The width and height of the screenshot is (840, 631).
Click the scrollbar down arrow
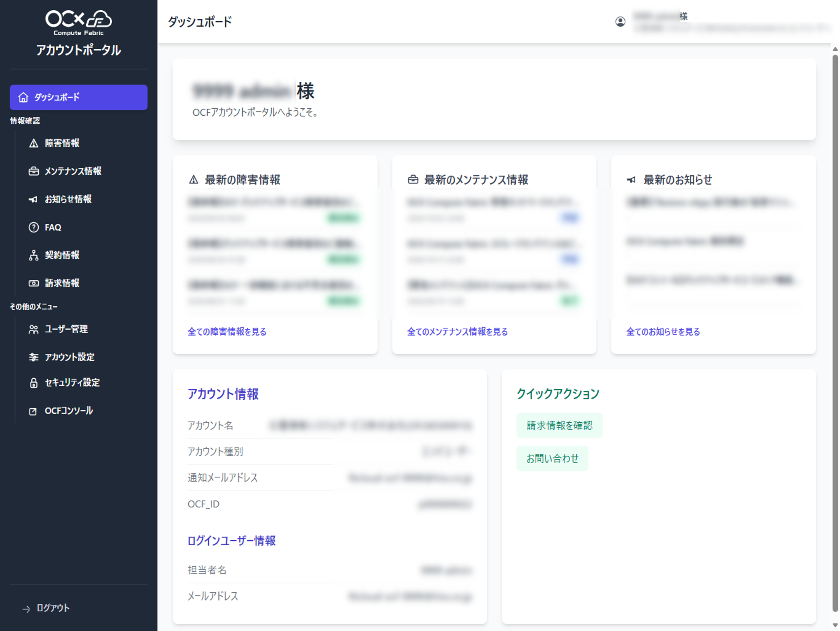835,625
